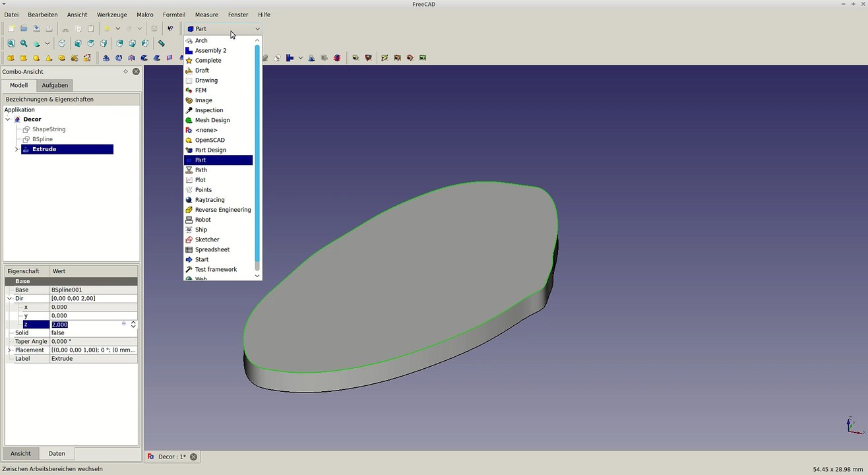868x475 pixels.
Task: Switch to the Ansicht properties tab
Action: coord(20,453)
